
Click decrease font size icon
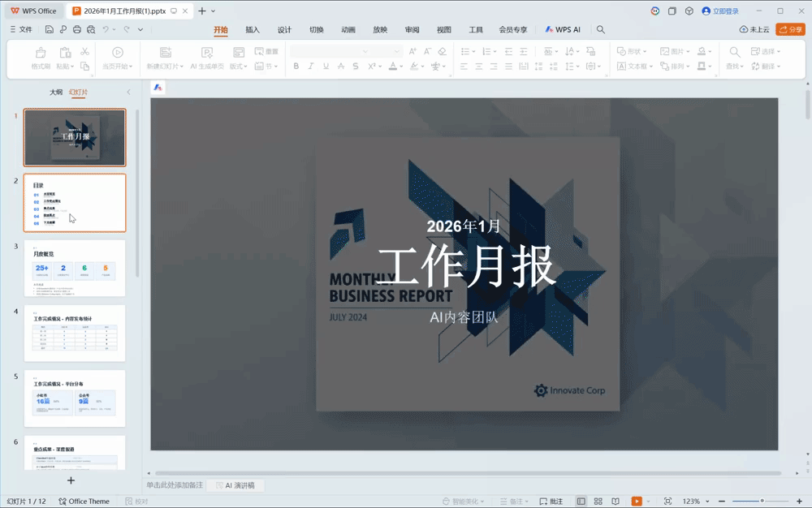point(427,51)
